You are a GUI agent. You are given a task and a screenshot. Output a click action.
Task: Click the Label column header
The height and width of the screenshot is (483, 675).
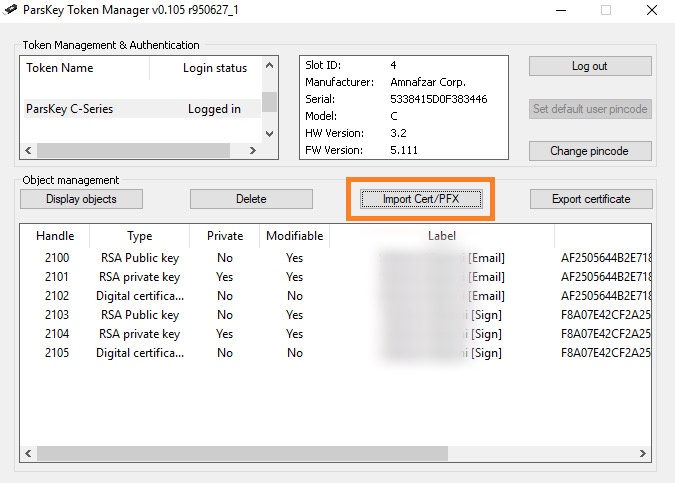pyautogui.click(x=442, y=236)
